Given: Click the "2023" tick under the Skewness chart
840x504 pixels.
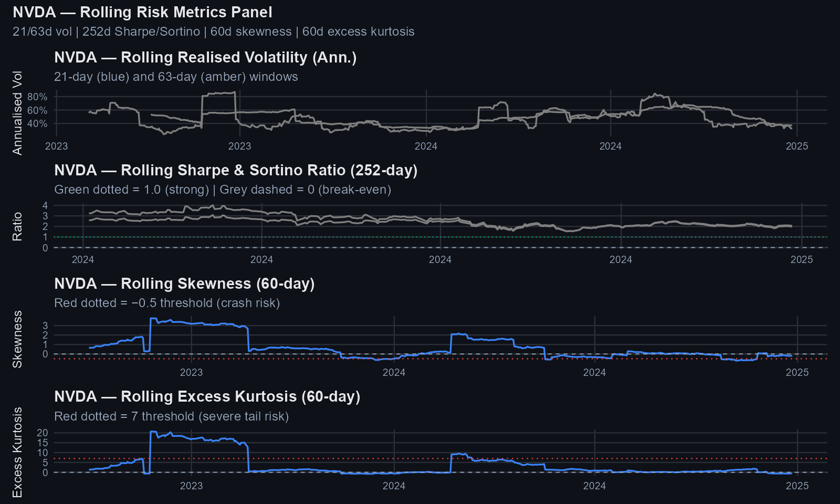Looking at the screenshot, I should point(191,372).
